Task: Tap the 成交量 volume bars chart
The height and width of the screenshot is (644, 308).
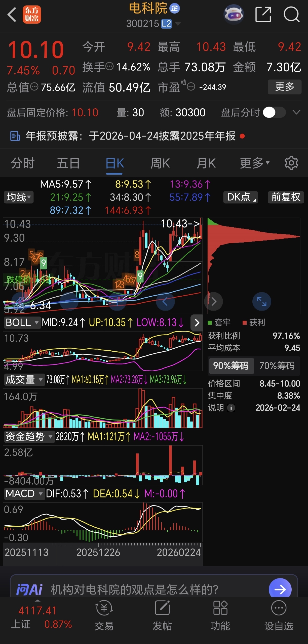Action: (103, 408)
